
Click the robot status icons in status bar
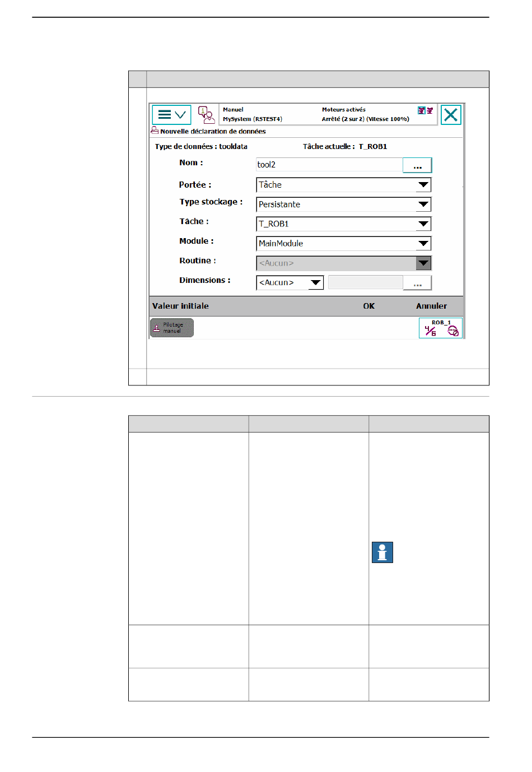[425, 110]
